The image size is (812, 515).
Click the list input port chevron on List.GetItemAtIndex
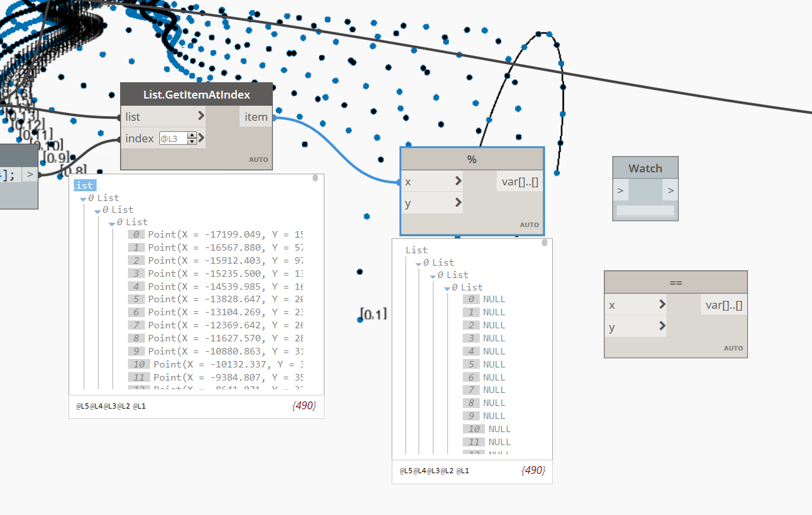tap(201, 117)
